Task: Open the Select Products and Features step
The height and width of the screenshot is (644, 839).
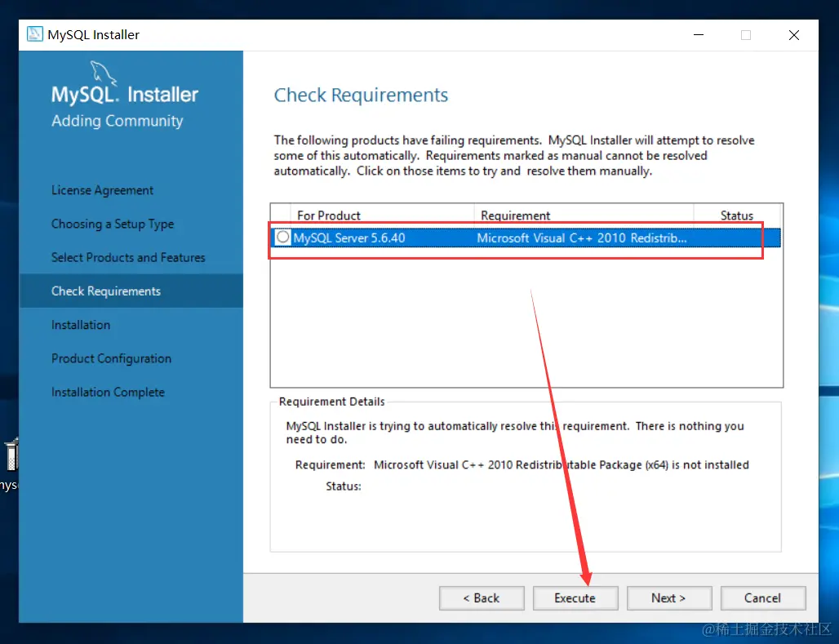Action: pyautogui.click(x=128, y=257)
